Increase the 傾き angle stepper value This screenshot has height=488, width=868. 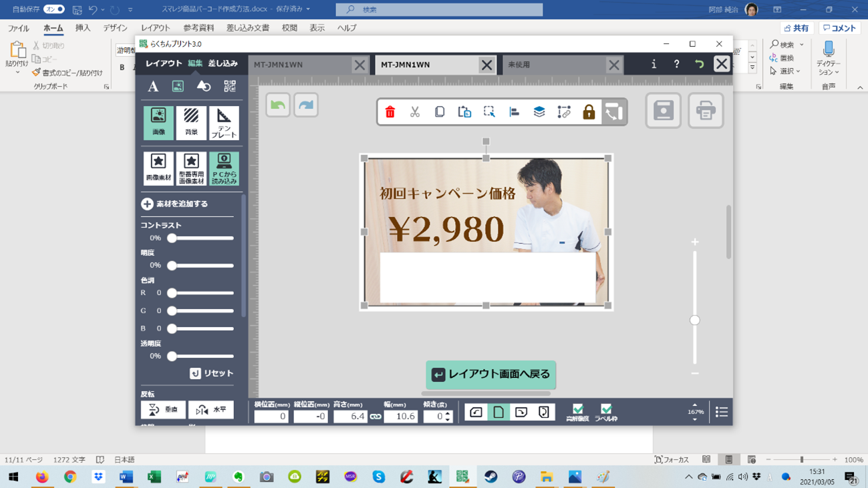click(x=448, y=413)
